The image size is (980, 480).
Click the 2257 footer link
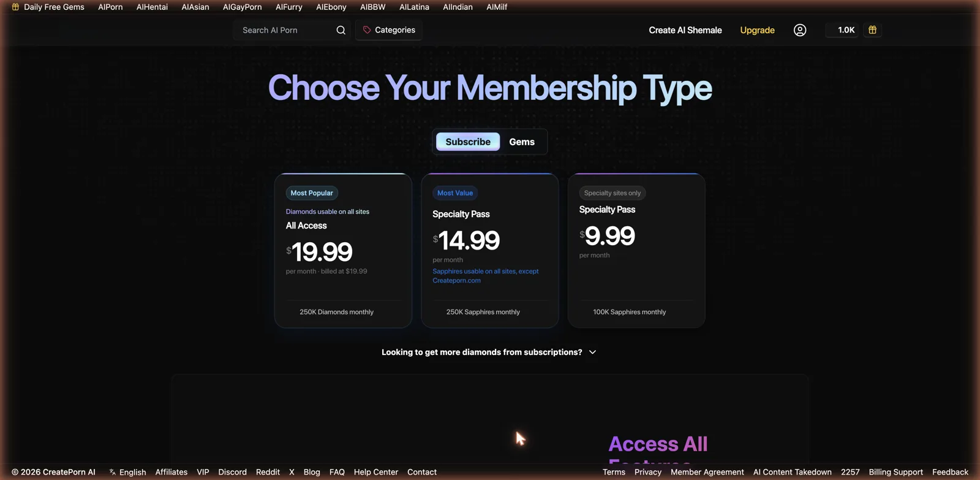coord(850,472)
